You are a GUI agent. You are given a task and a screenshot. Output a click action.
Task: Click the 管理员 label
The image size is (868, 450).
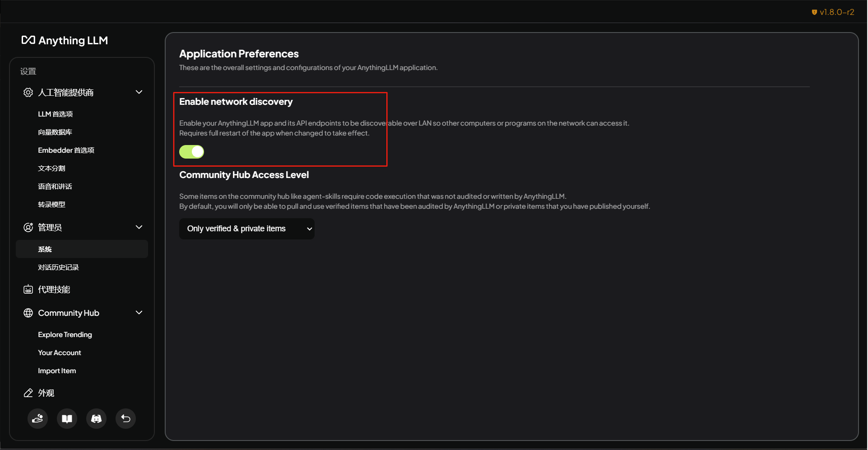50,227
